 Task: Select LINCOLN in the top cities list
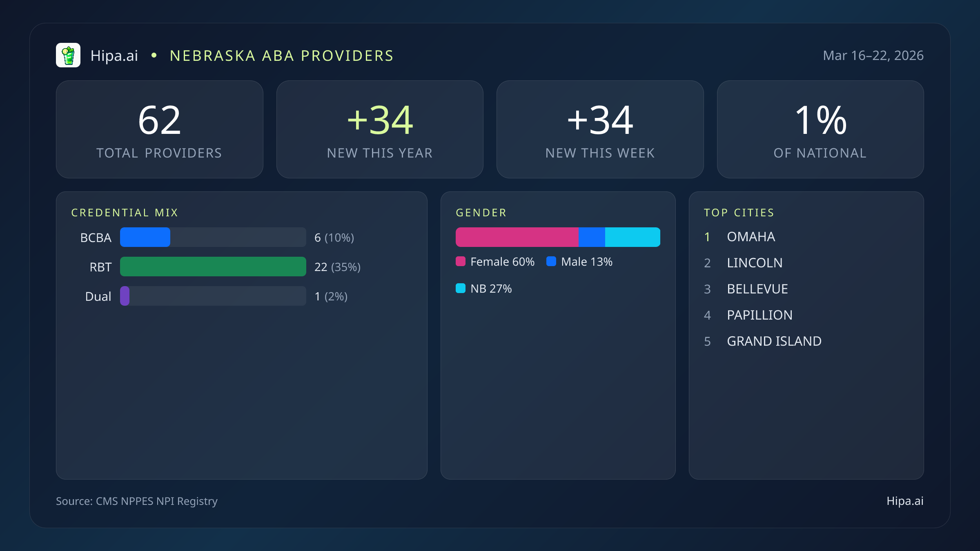(x=755, y=263)
